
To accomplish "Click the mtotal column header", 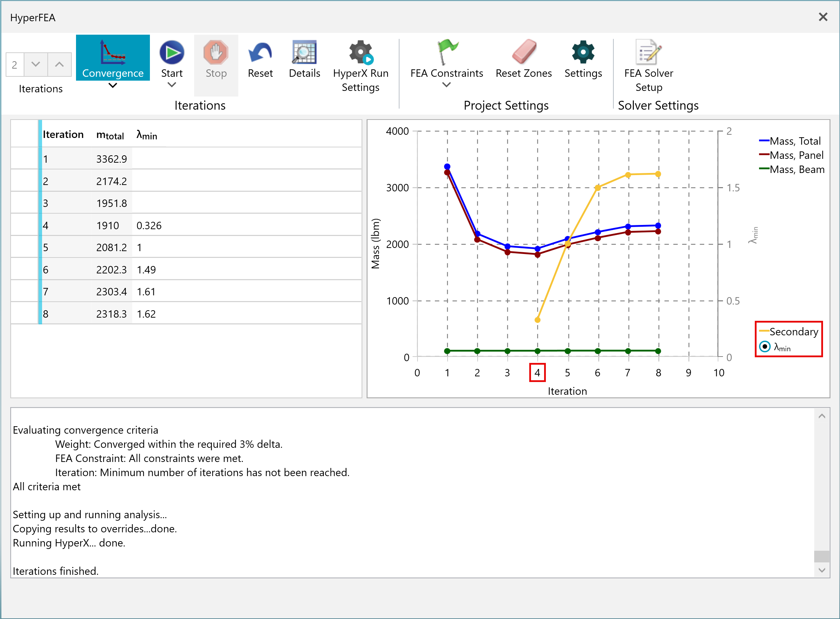I will point(110,135).
